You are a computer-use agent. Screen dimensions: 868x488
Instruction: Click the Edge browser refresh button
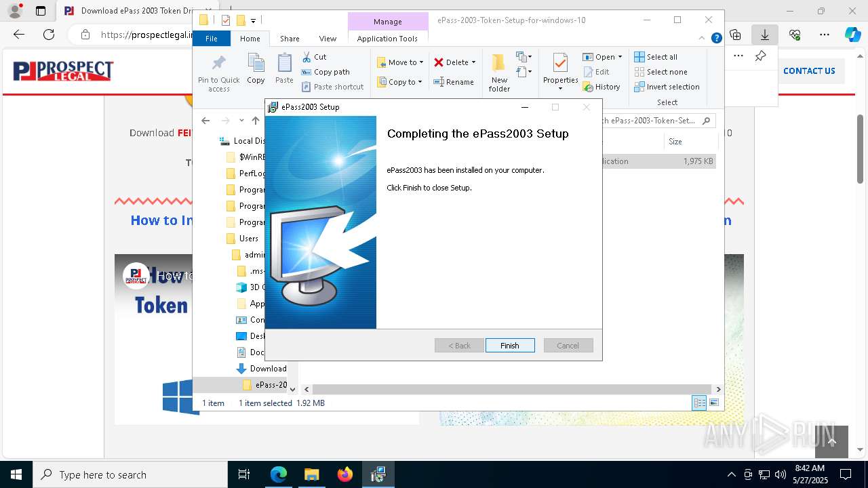pos(49,35)
